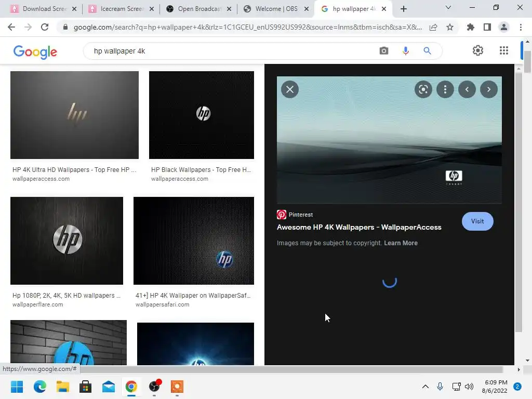Start voice search with the microphone
Viewport: 532px width, 399px height.
405,51
